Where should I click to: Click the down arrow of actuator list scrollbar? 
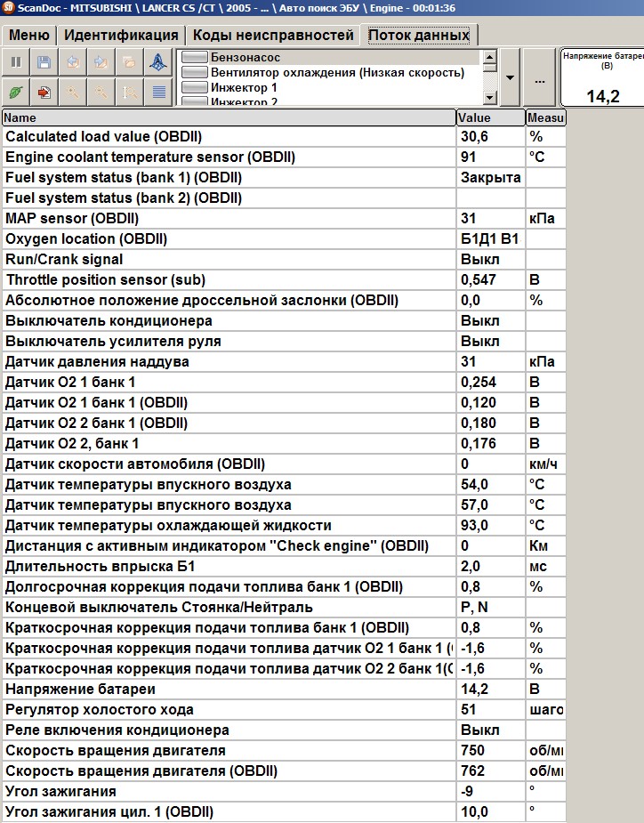(490, 98)
